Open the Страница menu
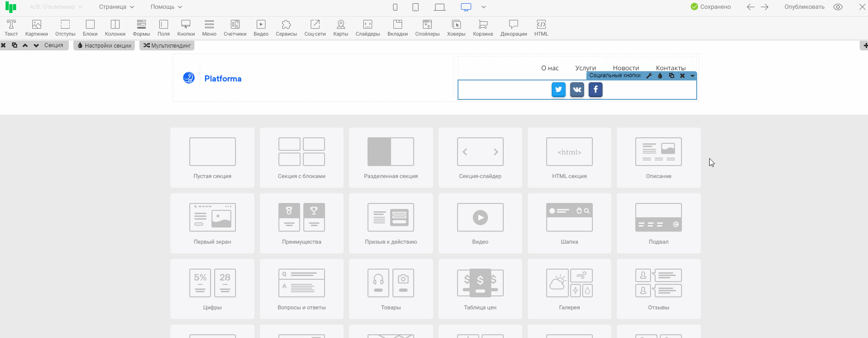This screenshot has width=868, height=338. pyautogui.click(x=116, y=7)
